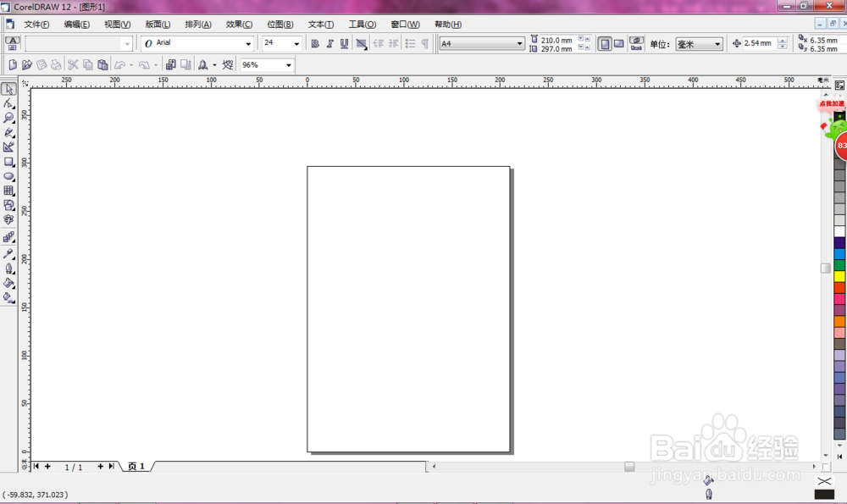This screenshot has width=847, height=504.
Task: Click add page button after counter
Action: 100,466
